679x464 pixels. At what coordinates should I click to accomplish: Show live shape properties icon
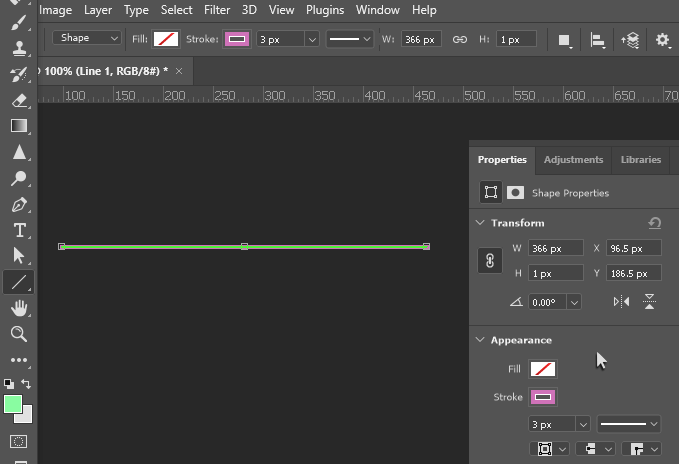click(491, 192)
